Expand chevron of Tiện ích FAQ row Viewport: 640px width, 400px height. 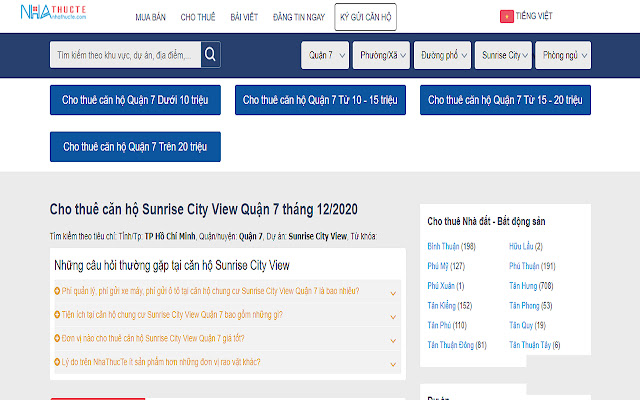point(393,317)
